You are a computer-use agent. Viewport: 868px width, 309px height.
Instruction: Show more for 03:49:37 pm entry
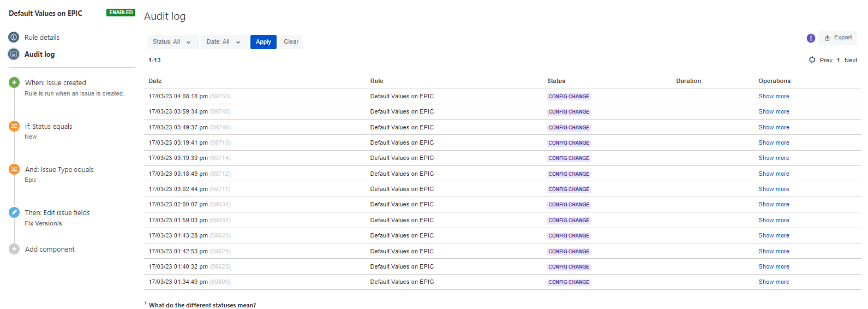pos(774,127)
